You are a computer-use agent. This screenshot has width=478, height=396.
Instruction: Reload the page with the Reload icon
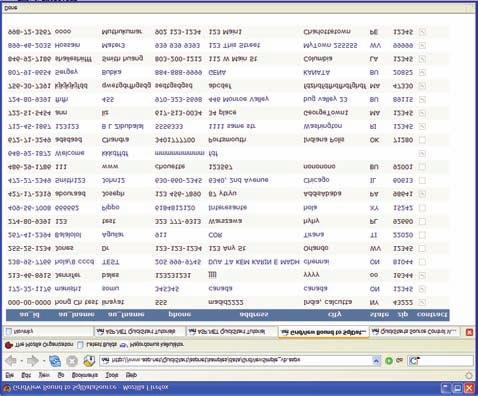tap(55, 361)
